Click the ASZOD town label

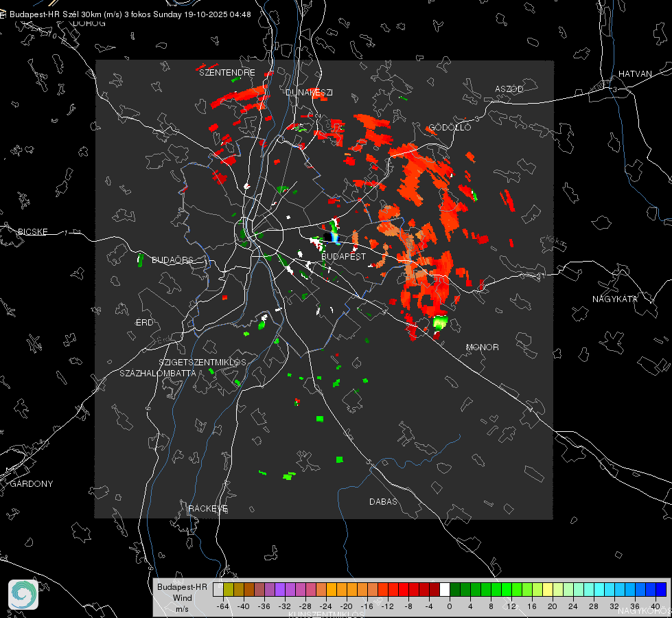(x=509, y=89)
